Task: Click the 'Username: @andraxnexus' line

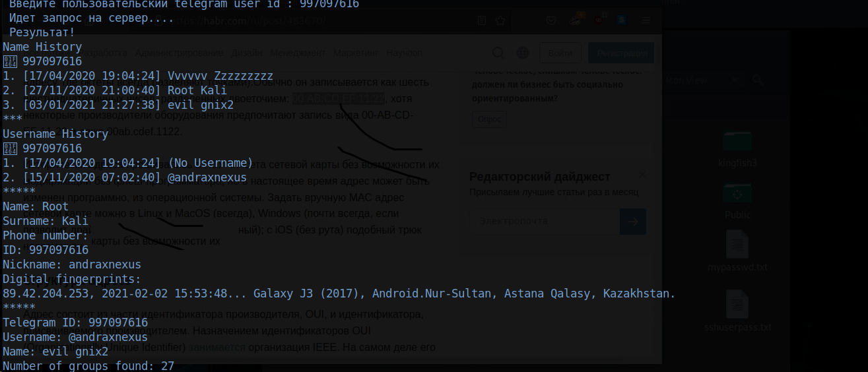Action: click(75, 337)
